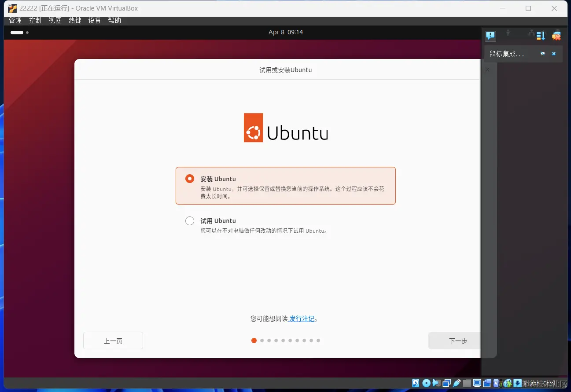Click the virtualization features chip indicator
Screen dimensions: 571x392
(x=497, y=383)
